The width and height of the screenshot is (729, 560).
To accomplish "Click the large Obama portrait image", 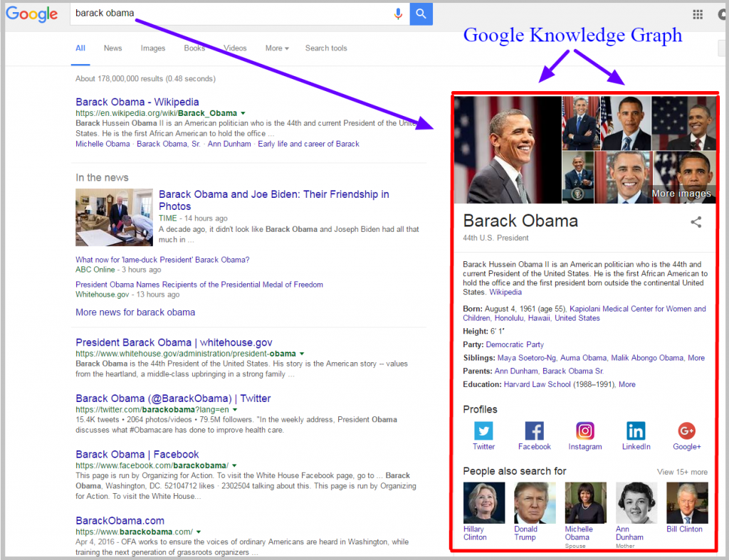I will pyautogui.click(x=508, y=149).
